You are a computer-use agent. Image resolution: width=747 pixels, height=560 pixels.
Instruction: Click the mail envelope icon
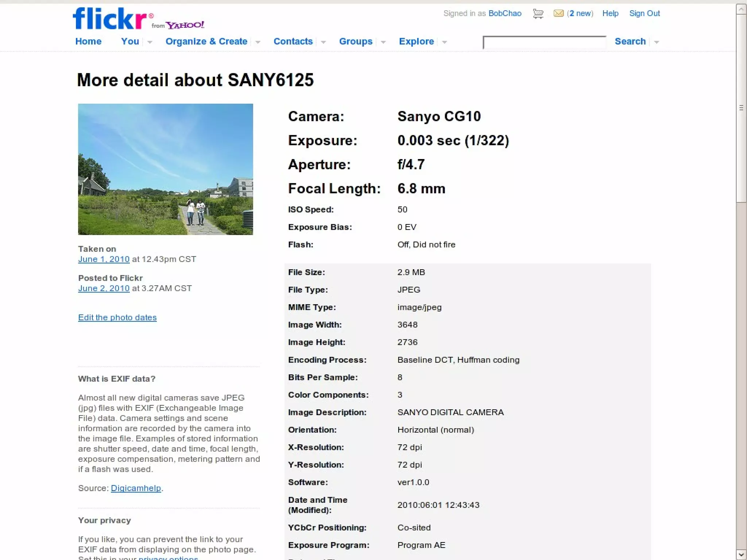[x=558, y=13]
